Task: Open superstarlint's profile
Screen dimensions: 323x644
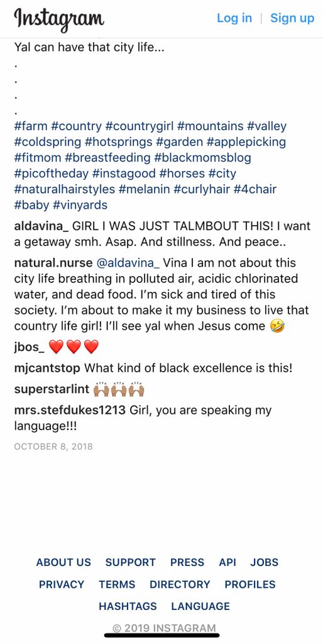Action: [52, 389]
